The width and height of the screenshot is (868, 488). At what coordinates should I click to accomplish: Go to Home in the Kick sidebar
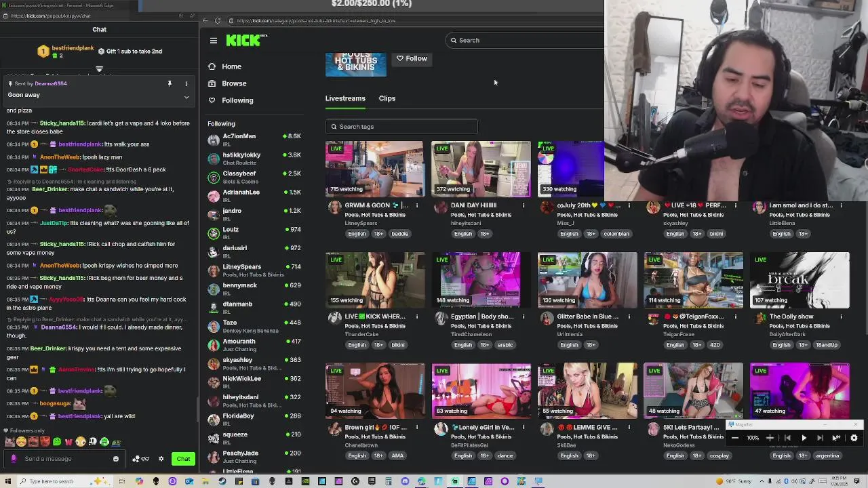pos(231,66)
